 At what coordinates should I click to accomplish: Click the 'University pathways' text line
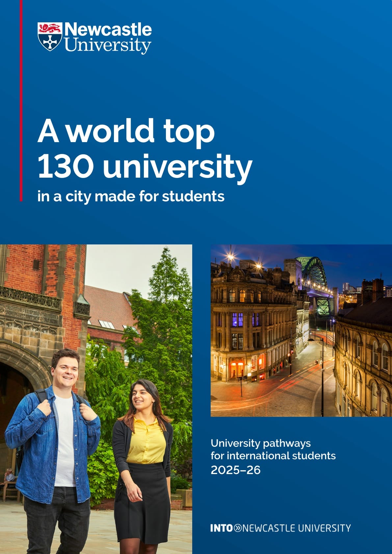tap(261, 443)
